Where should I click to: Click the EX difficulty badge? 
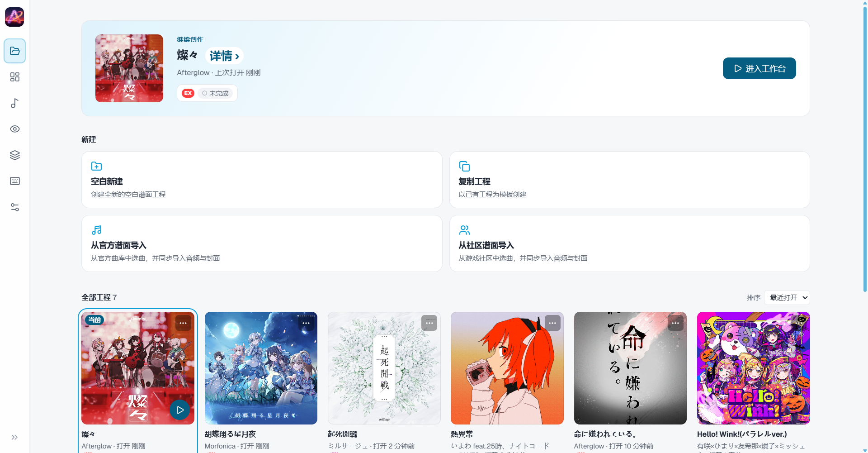188,93
